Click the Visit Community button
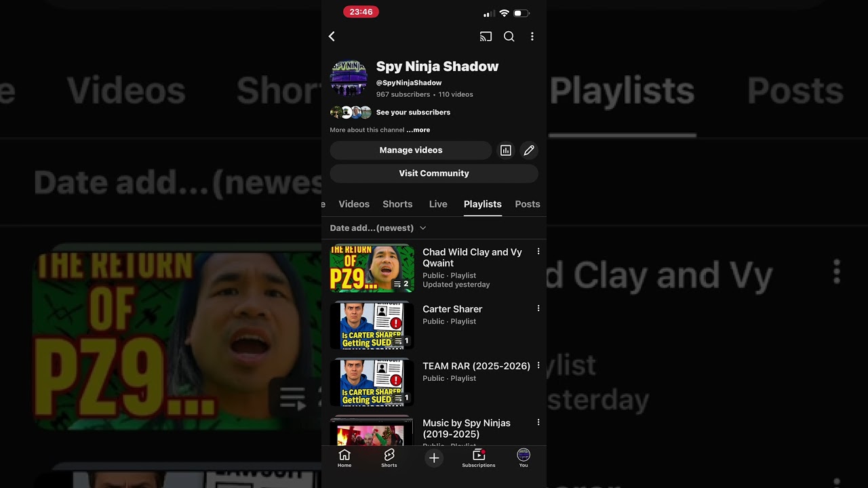The height and width of the screenshot is (488, 868). click(434, 174)
